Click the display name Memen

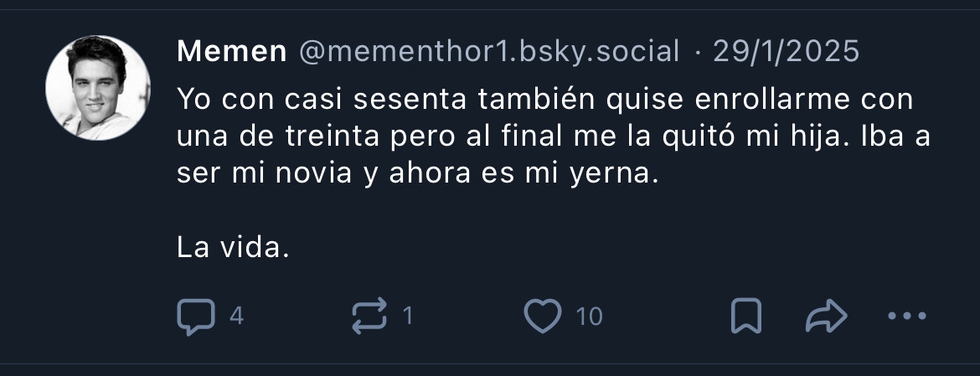[232, 52]
